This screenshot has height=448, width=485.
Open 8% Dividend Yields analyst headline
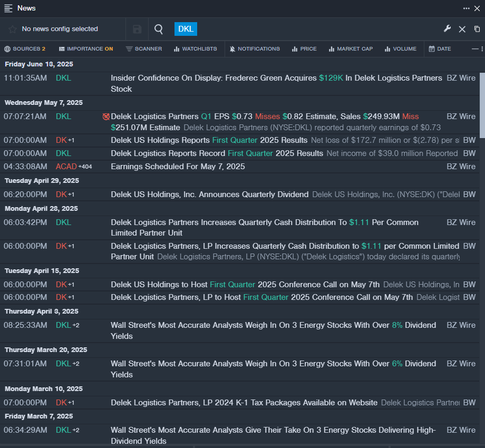pos(274,330)
